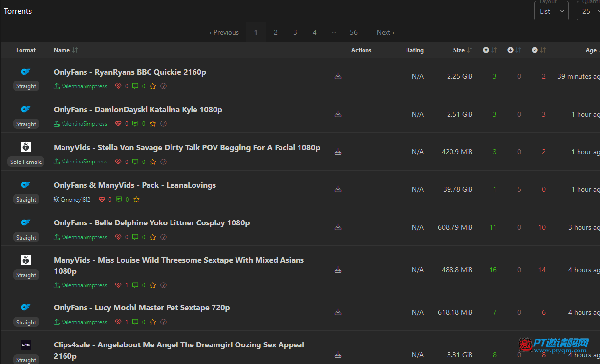The width and height of the screenshot is (600, 364).
Task: Click download icon in Miss Louise row
Action: (338, 270)
